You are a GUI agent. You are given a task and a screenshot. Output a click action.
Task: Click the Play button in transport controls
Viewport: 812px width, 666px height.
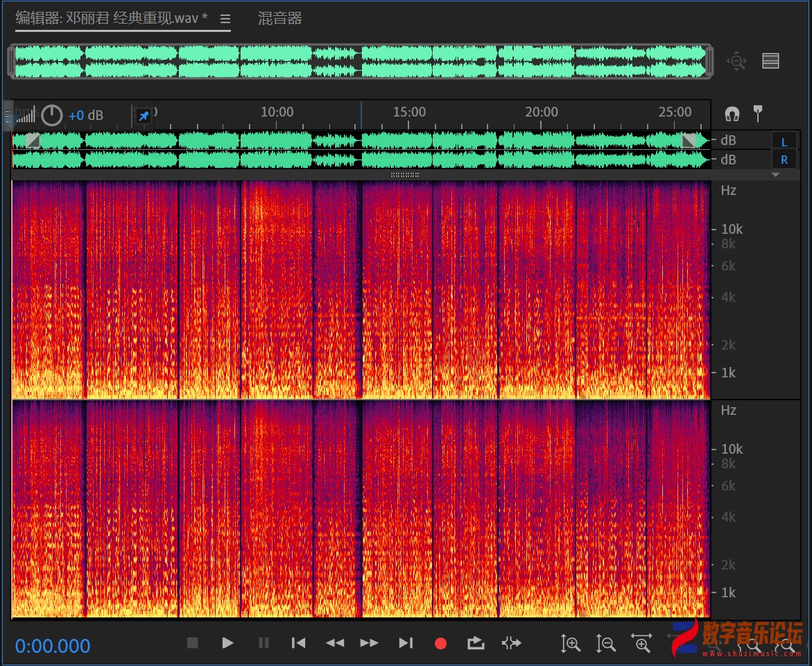(x=227, y=643)
